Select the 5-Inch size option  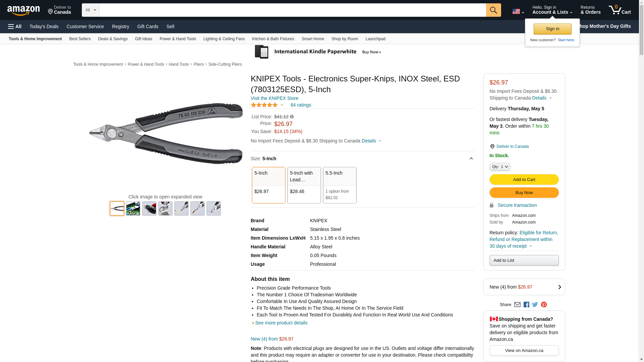[x=269, y=185]
